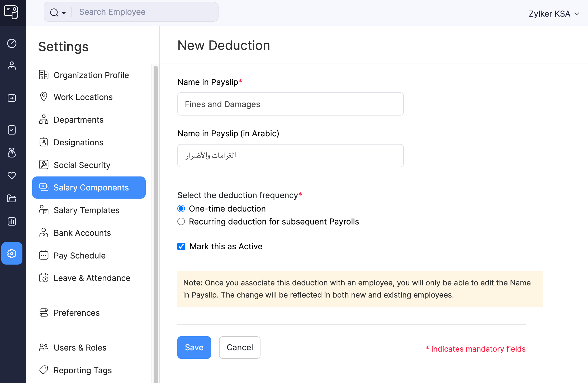Switch to Salary Templates settings

(x=87, y=210)
